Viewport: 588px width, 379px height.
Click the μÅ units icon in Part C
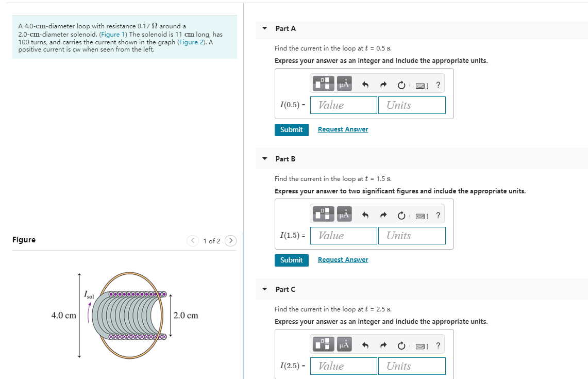pyautogui.click(x=343, y=344)
